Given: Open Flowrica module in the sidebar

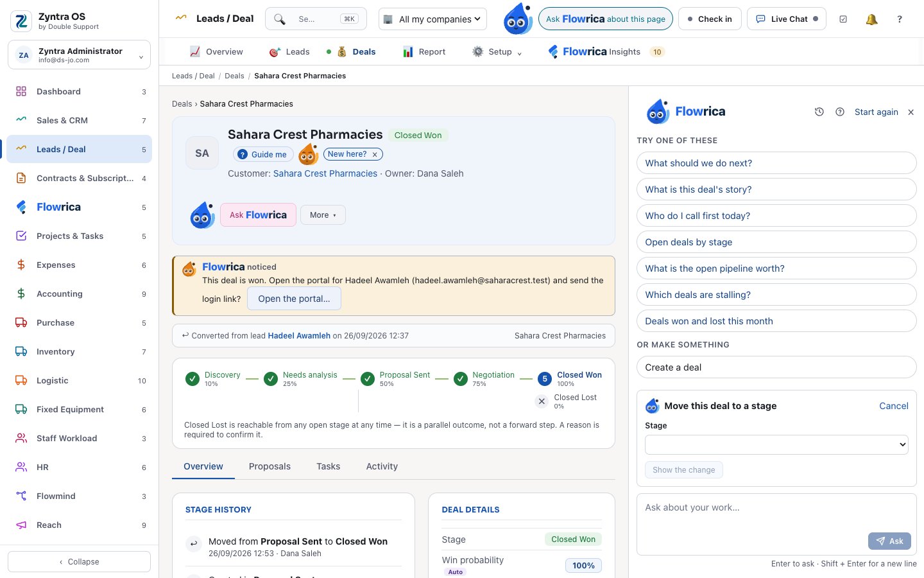Looking at the screenshot, I should [80, 207].
